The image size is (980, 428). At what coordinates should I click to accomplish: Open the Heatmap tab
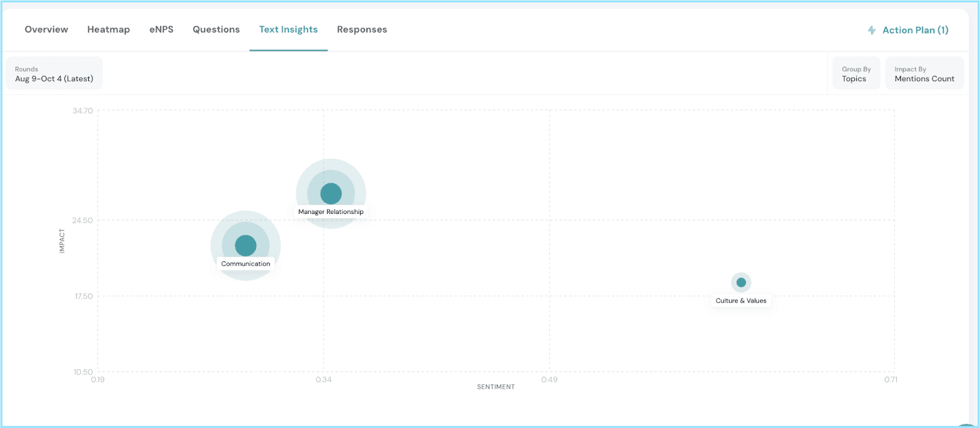(x=108, y=29)
